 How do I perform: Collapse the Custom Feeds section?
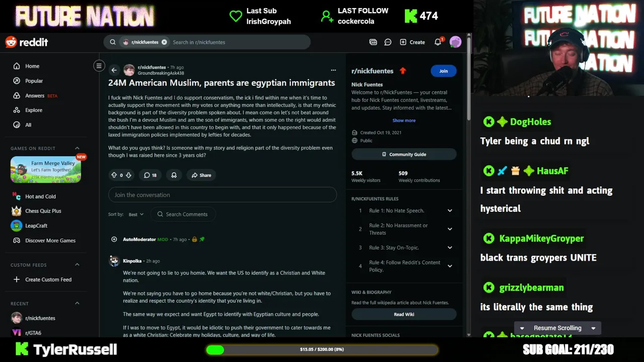[77, 265]
